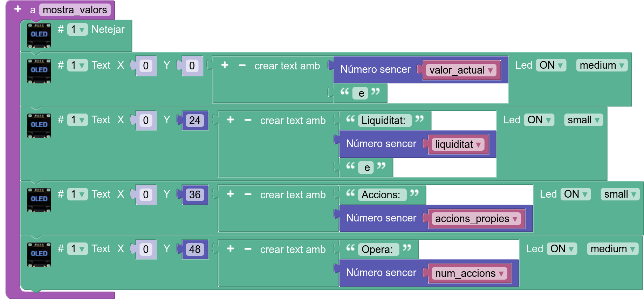Click the Y value 36 number field
644x308 pixels.
[195, 195]
